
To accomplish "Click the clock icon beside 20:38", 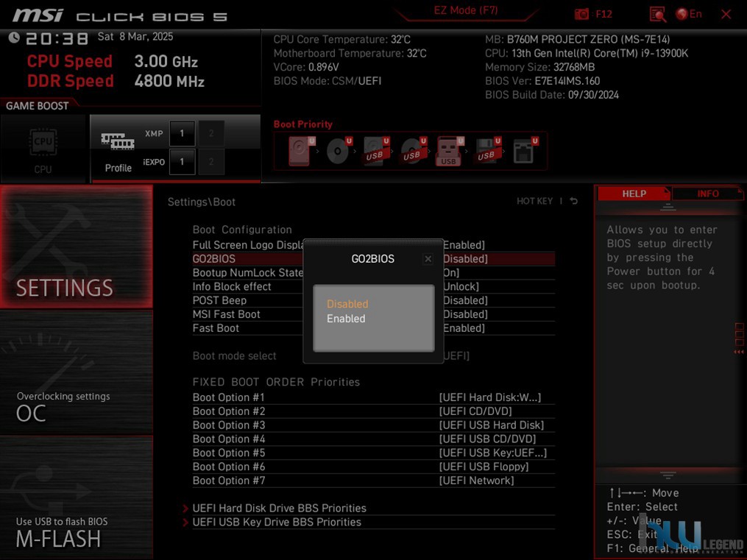I will click(14, 38).
